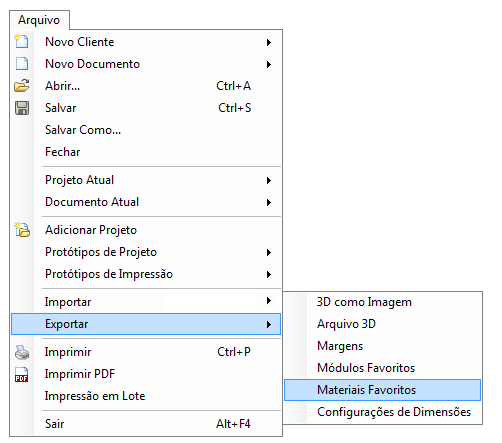The width and height of the screenshot is (502, 443).
Task: Click the printer Imprimir icon
Action: 22,352
